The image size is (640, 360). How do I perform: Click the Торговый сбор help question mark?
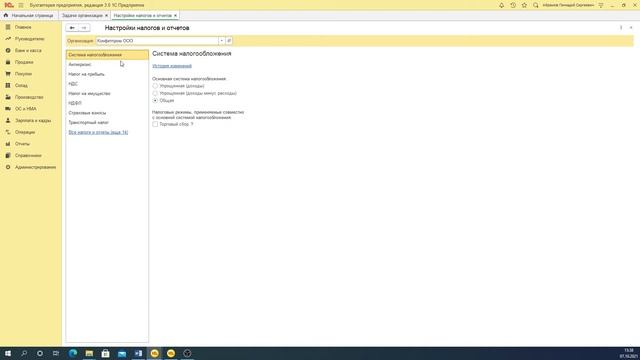click(191, 124)
